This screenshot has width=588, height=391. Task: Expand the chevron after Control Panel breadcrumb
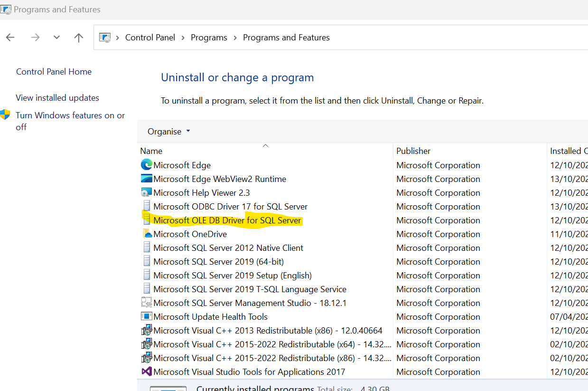coord(183,38)
